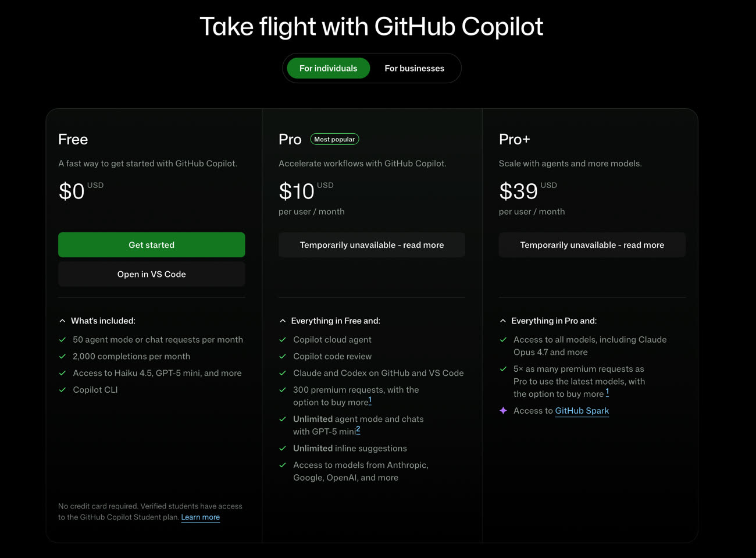Image resolution: width=756 pixels, height=558 pixels.
Task: Click the checkmark beside Unlimited inline suggestions
Action: pos(283,449)
